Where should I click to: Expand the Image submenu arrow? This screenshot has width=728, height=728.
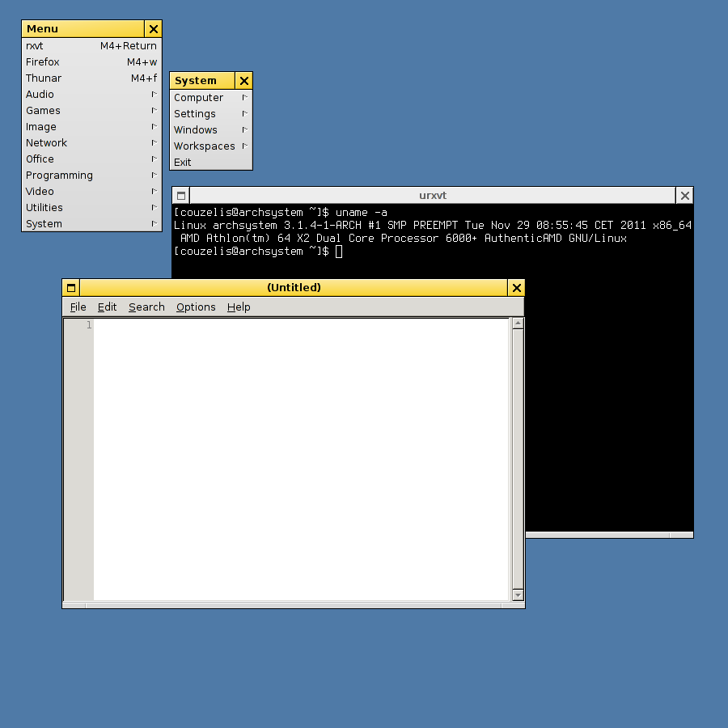(x=154, y=126)
